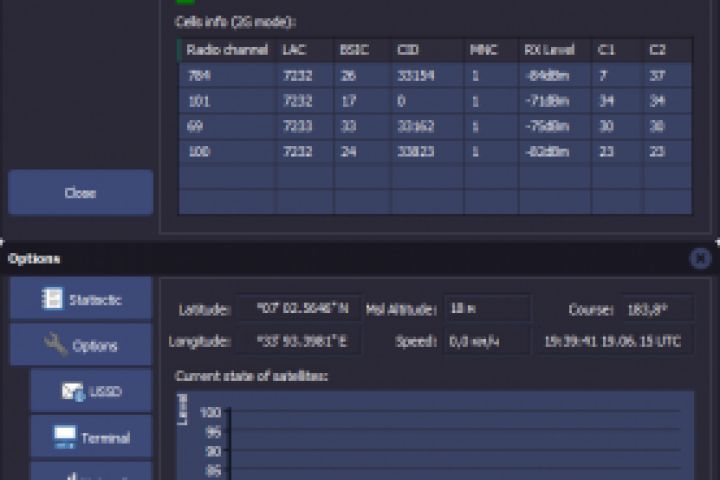Sort by the C2 column header
Image resolution: width=720 pixels, height=480 pixels.
click(x=667, y=50)
